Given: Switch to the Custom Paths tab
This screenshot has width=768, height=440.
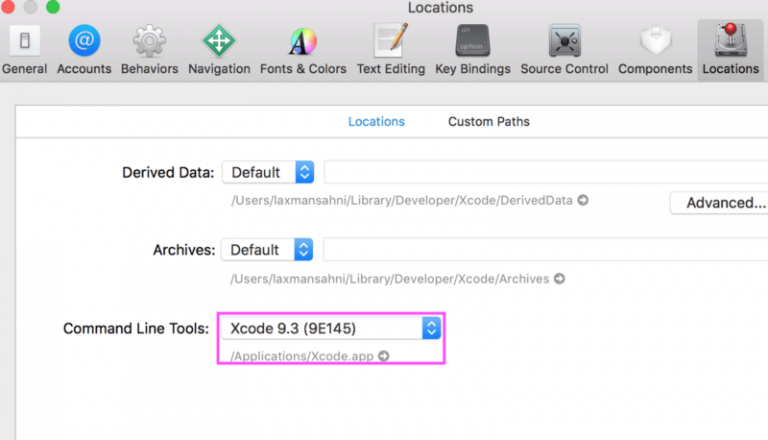Looking at the screenshot, I should 489,122.
